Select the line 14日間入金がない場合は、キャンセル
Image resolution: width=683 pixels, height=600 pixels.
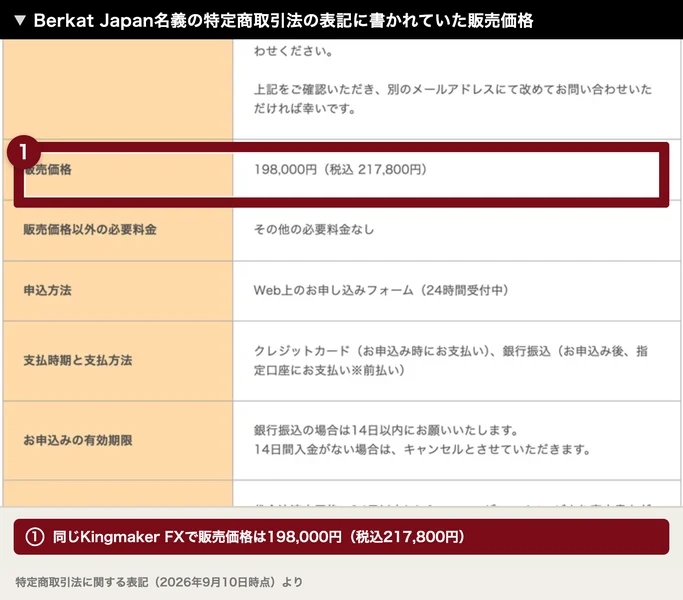coord(422,449)
